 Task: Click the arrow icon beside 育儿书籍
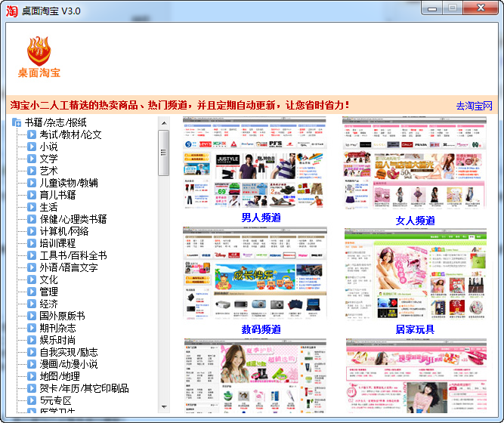[32, 195]
